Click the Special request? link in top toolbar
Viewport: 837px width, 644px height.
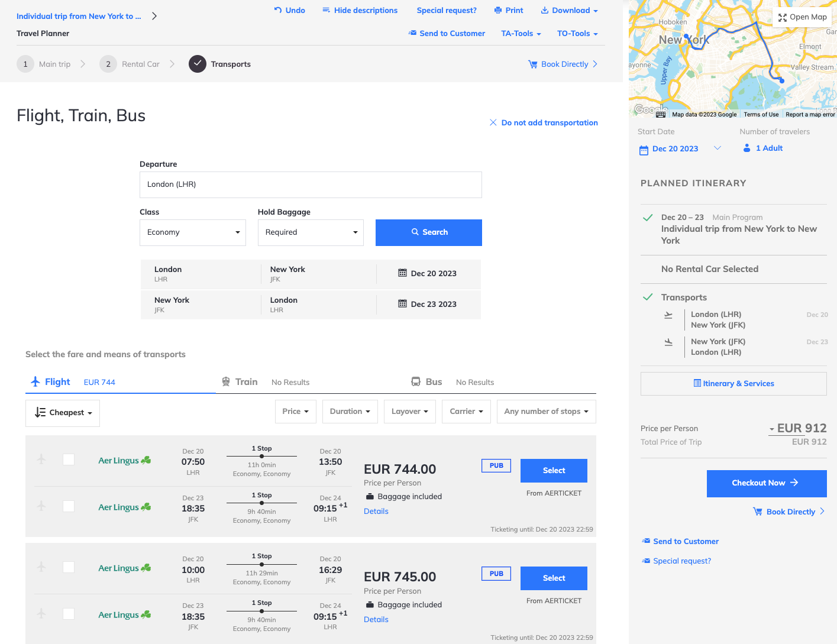447,10
